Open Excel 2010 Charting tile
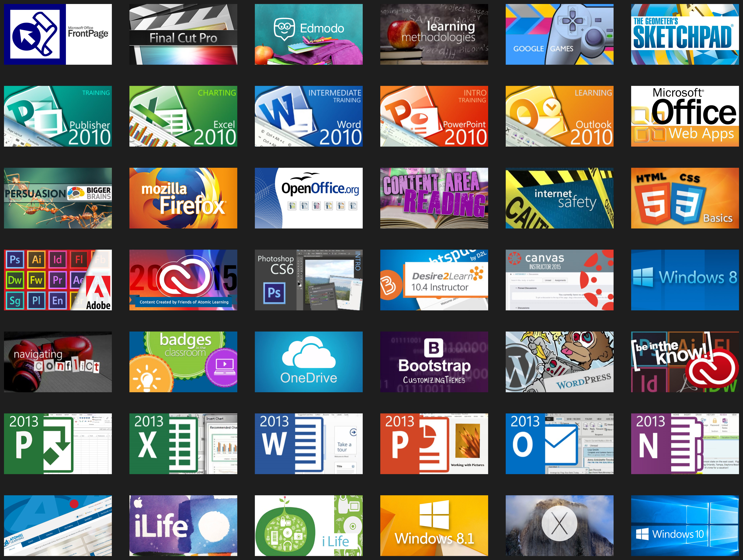The image size is (743, 560). pos(183,116)
